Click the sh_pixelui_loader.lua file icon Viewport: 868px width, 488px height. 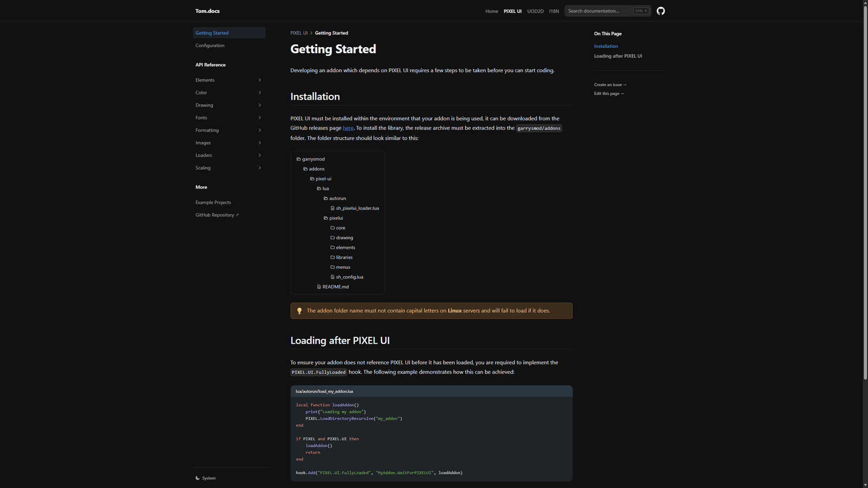pyautogui.click(x=333, y=208)
